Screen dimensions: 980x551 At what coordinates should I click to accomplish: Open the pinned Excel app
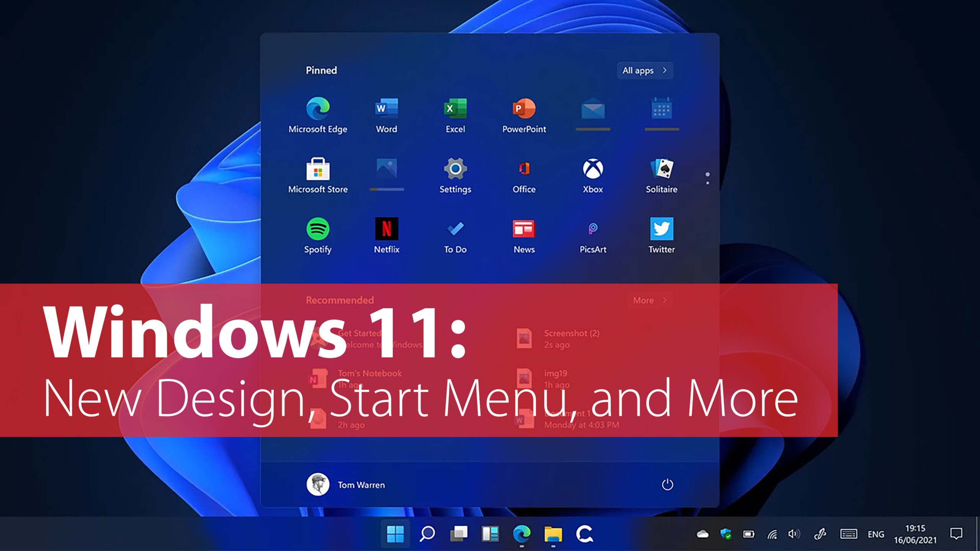(x=455, y=115)
